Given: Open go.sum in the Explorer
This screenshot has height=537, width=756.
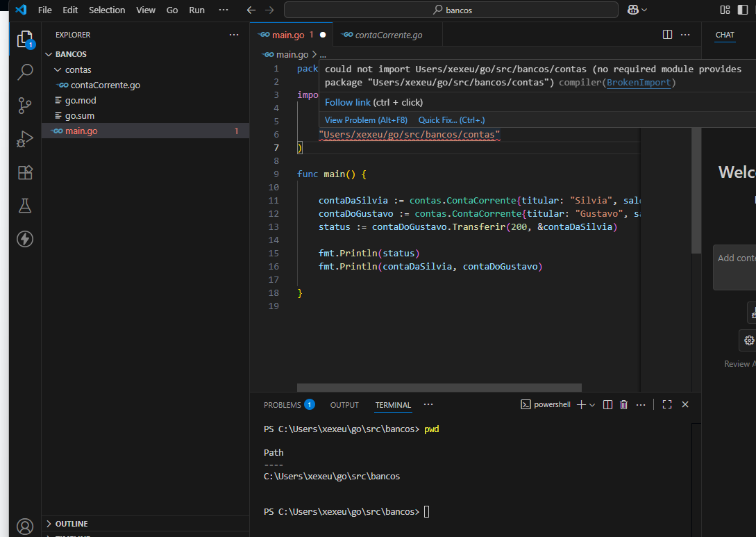Looking at the screenshot, I should pyautogui.click(x=146, y=116).
